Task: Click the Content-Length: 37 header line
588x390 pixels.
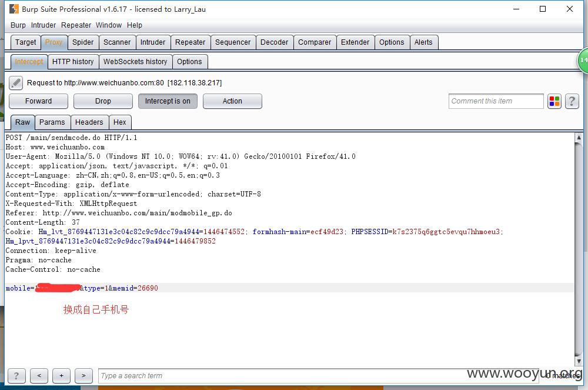Action: click(x=42, y=222)
